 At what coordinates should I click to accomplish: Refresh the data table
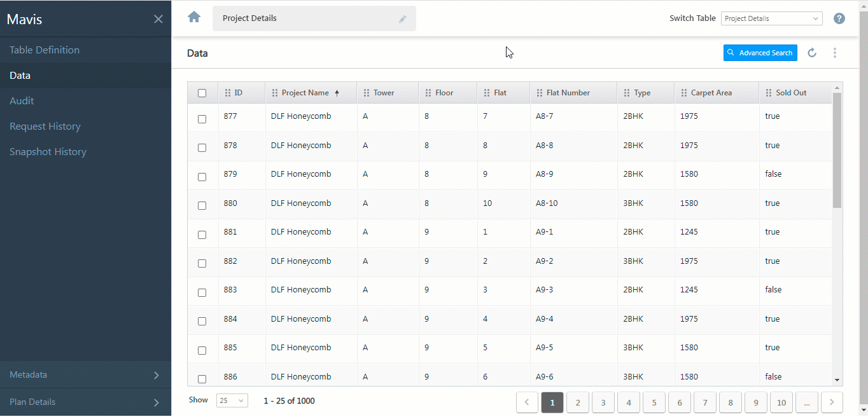[812, 53]
